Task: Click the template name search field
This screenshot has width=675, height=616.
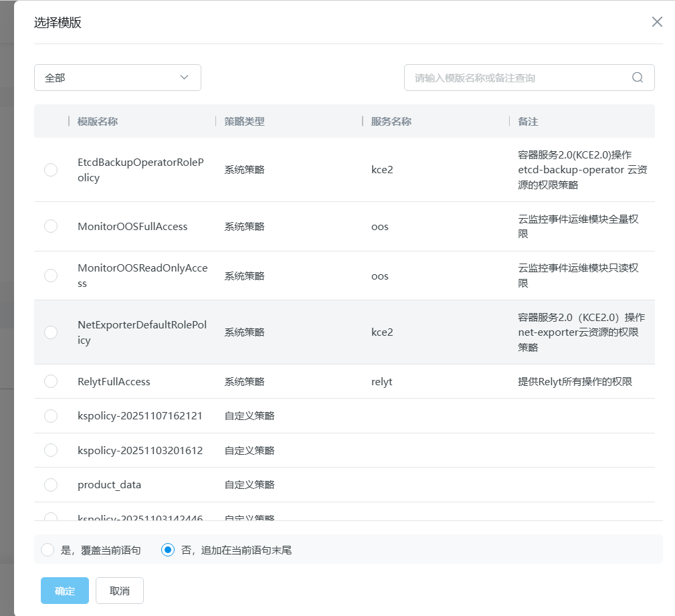Action: [518, 78]
